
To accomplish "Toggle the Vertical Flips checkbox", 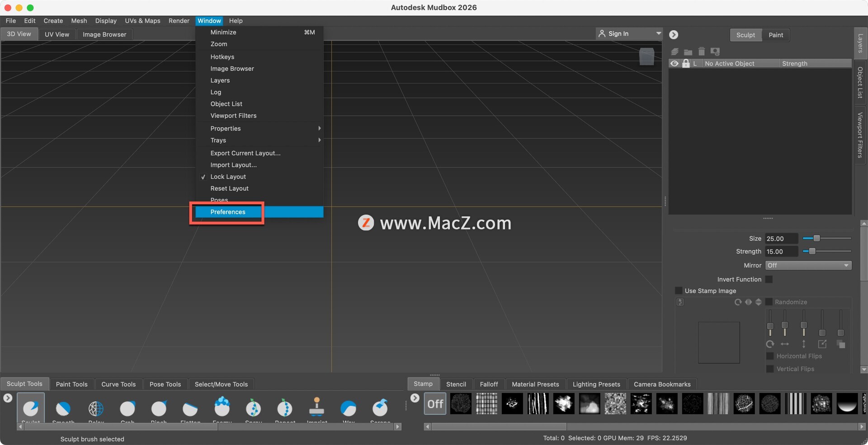I will pyautogui.click(x=770, y=369).
